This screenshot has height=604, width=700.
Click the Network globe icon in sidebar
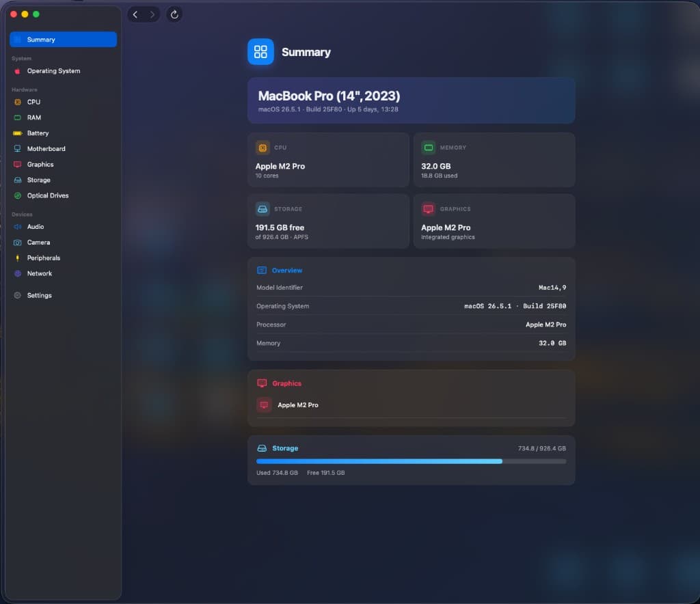tap(17, 274)
